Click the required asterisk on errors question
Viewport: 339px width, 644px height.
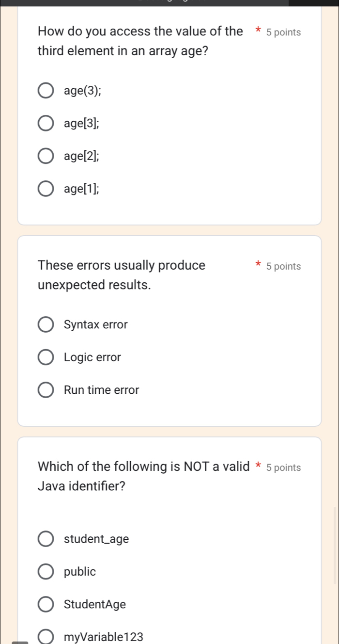258,265
